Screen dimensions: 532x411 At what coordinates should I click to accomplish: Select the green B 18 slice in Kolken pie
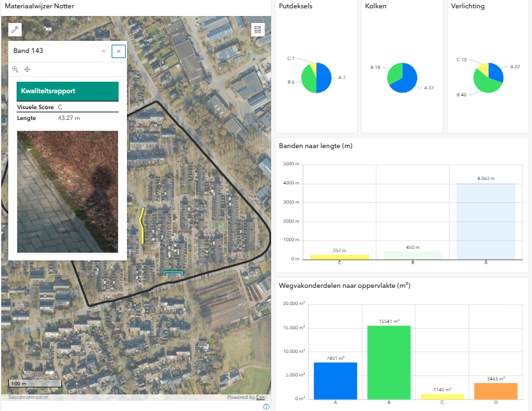coord(395,73)
